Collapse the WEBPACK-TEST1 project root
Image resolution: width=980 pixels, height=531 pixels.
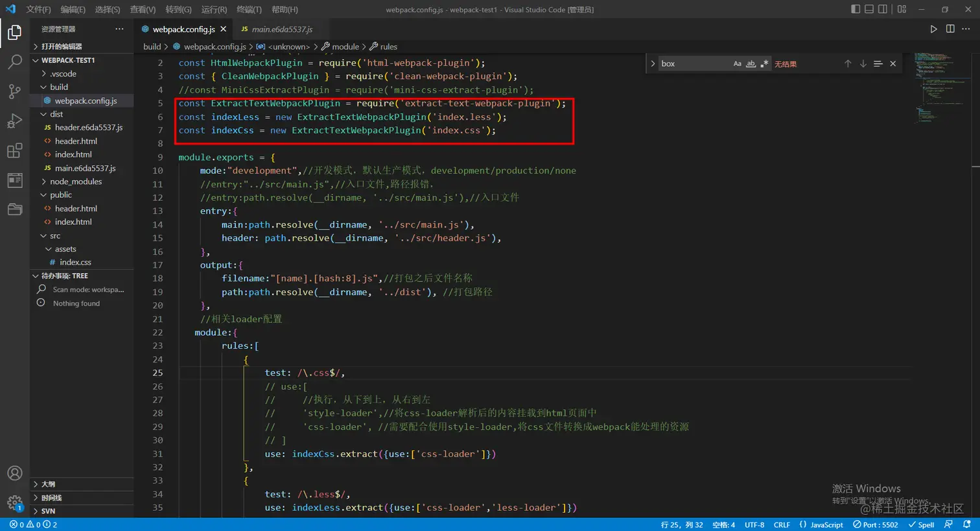tap(82, 60)
